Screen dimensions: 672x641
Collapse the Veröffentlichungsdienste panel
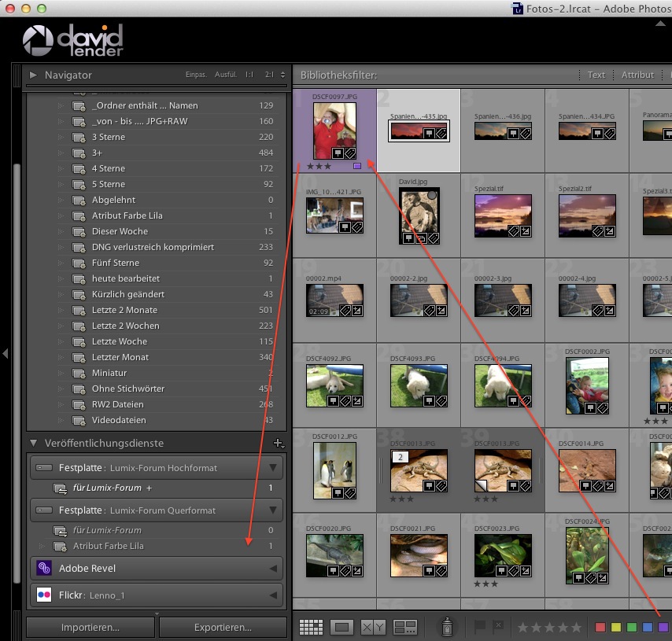coord(33,444)
